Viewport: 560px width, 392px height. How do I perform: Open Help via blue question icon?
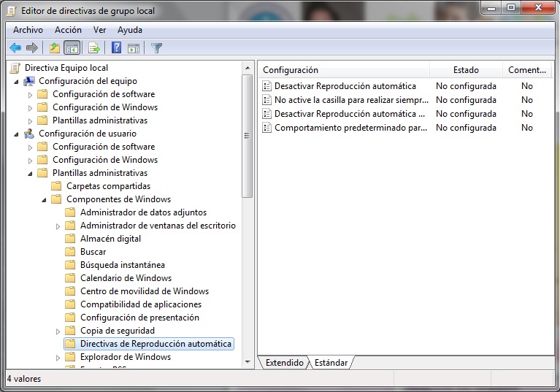[x=116, y=47]
